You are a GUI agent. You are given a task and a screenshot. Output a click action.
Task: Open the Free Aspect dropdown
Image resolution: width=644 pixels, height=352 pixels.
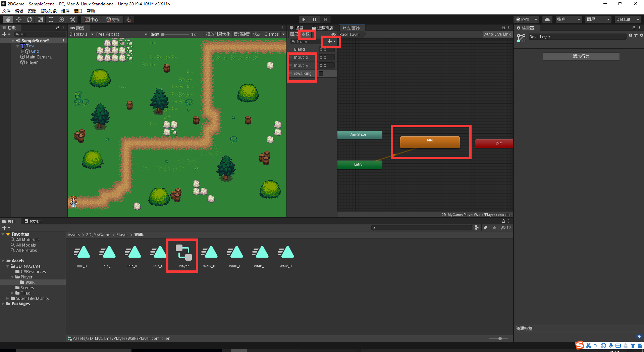[x=121, y=34]
